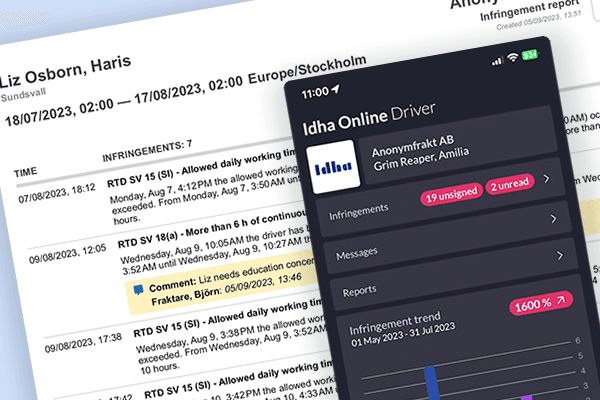Viewport: 600px width, 400px height.
Task: Expand the Messages row chevron
Action: 558,256
